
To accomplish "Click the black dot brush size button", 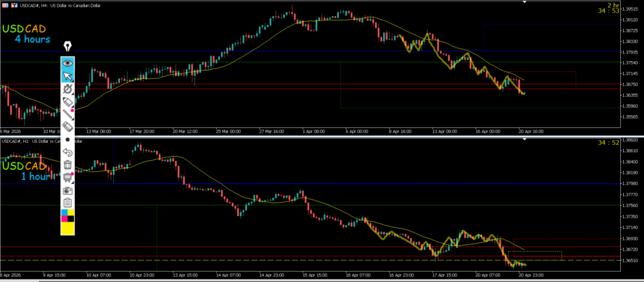I will pos(67,139).
